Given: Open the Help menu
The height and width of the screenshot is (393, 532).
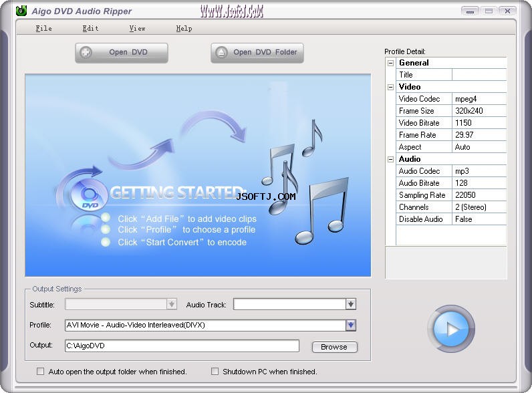Looking at the screenshot, I should (184, 29).
